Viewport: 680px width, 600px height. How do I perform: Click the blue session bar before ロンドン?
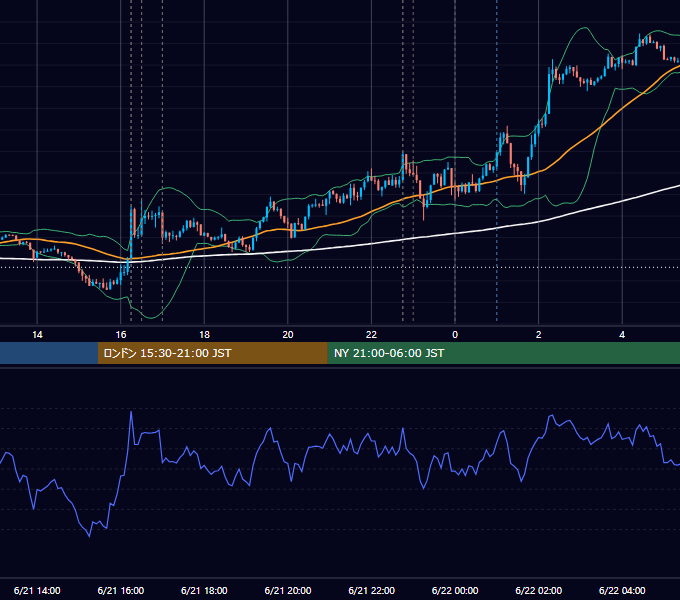click(49, 353)
